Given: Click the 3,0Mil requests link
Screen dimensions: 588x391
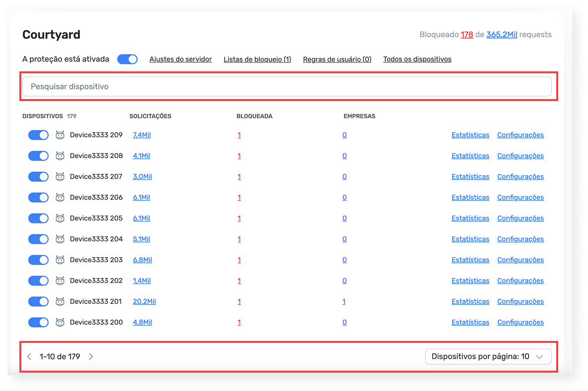Looking at the screenshot, I should 142,176.
